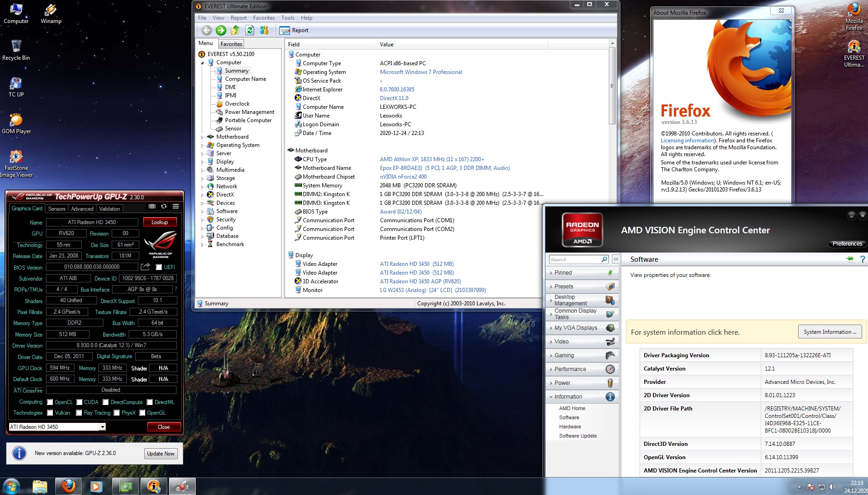868x495 pixels.
Task: Toggle UEFI checkbox in GPU-Z
Action: click(159, 267)
